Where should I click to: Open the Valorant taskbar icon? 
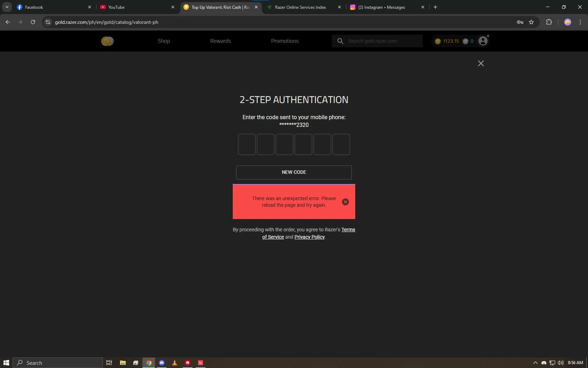[201, 363]
